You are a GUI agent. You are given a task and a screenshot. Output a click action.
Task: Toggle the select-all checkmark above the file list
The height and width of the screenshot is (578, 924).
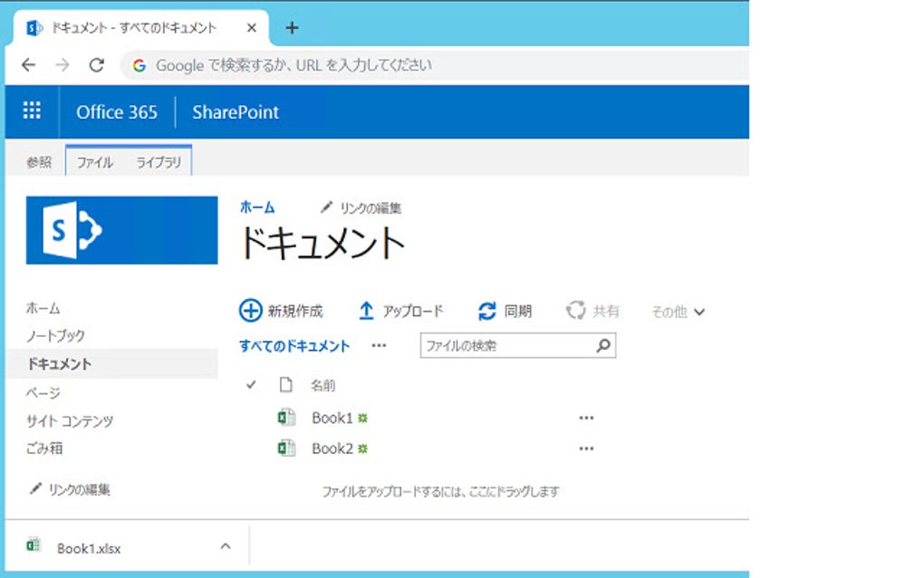pos(249,384)
